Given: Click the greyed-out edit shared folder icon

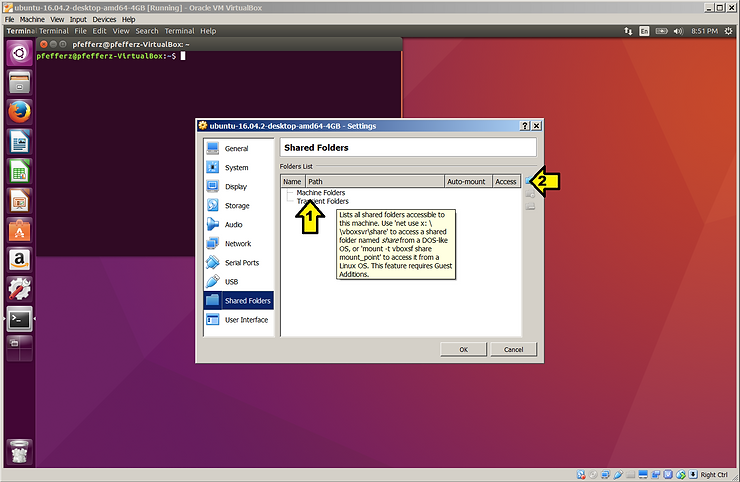Looking at the screenshot, I should point(530,194).
